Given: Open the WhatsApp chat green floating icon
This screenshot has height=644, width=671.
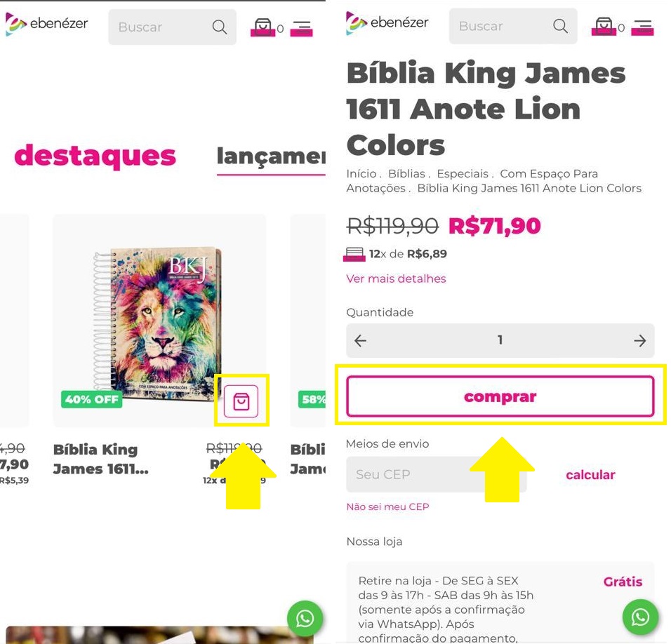Looking at the screenshot, I should (305, 619).
